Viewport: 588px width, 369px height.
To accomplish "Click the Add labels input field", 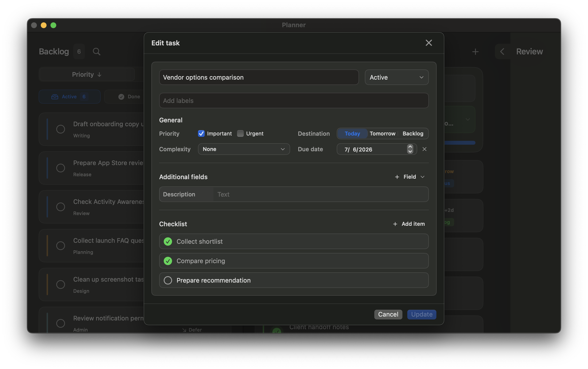I will (x=294, y=101).
